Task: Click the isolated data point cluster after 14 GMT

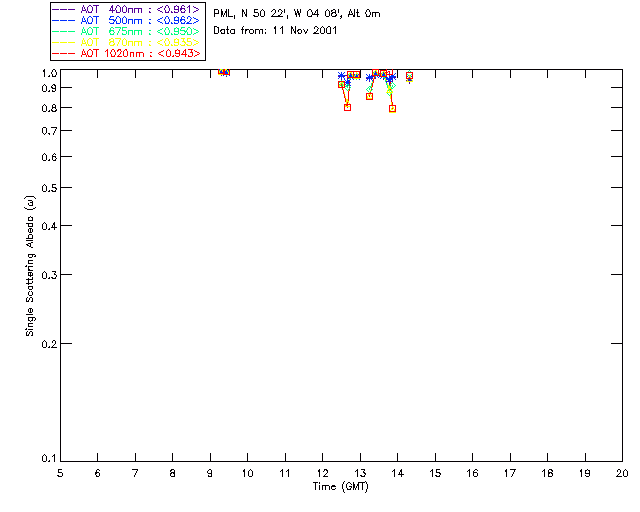Action: click(409, 76)
